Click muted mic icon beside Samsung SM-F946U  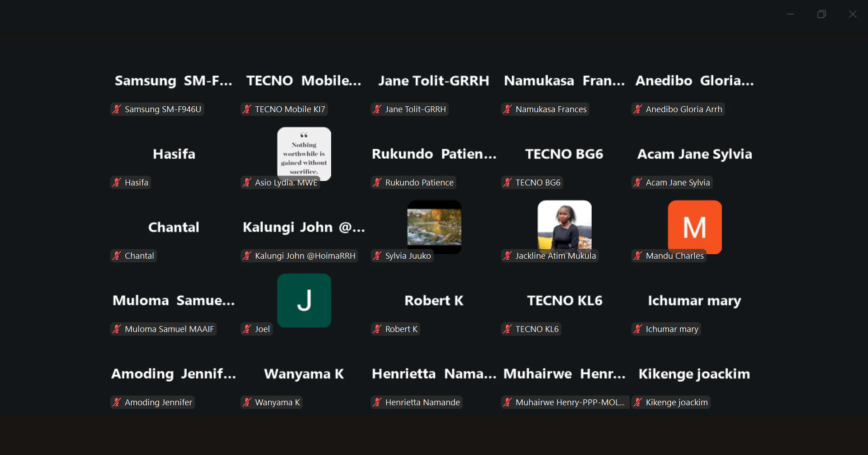click(117, 109)
